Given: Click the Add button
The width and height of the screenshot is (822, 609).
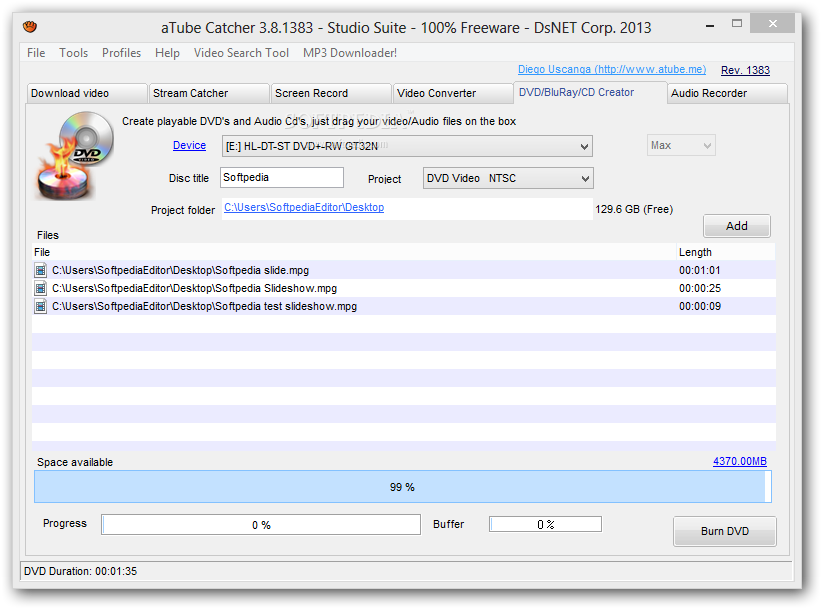Looking at the screenshot, I should [x=737, y=226].
